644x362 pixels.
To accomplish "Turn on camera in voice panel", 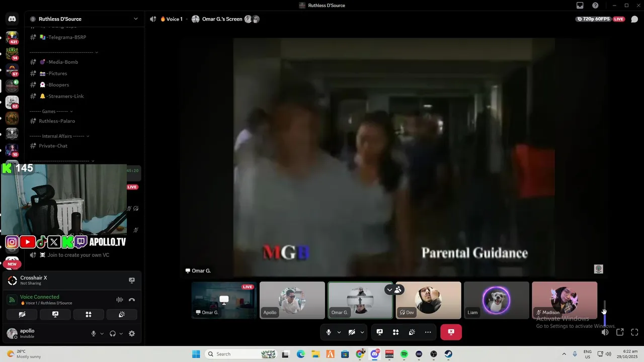I will tap(22, 314).
